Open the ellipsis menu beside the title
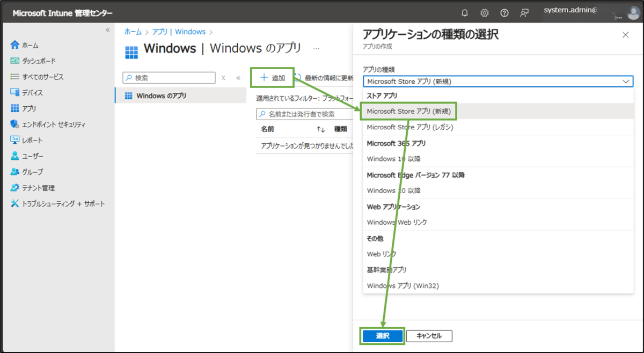The width and height of the screenshot is (644, 353). click(x=316, y=48)
